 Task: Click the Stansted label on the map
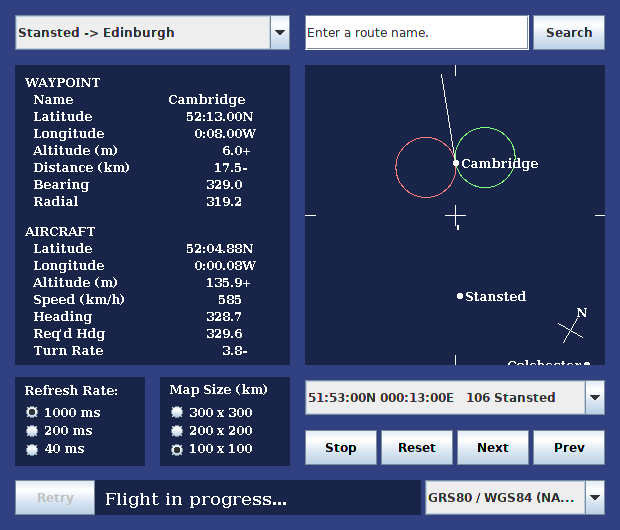pyautogui.click(x=495, y=296)
